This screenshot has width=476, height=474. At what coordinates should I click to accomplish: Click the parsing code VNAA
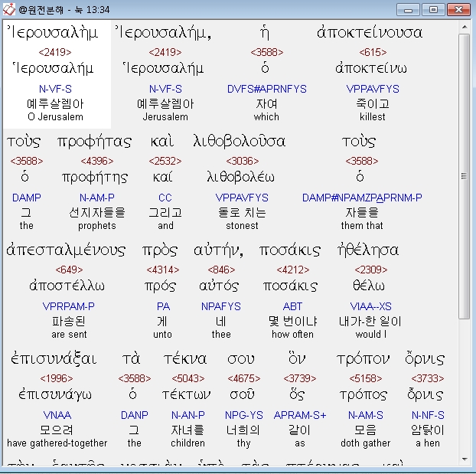[x=57, y=415]
